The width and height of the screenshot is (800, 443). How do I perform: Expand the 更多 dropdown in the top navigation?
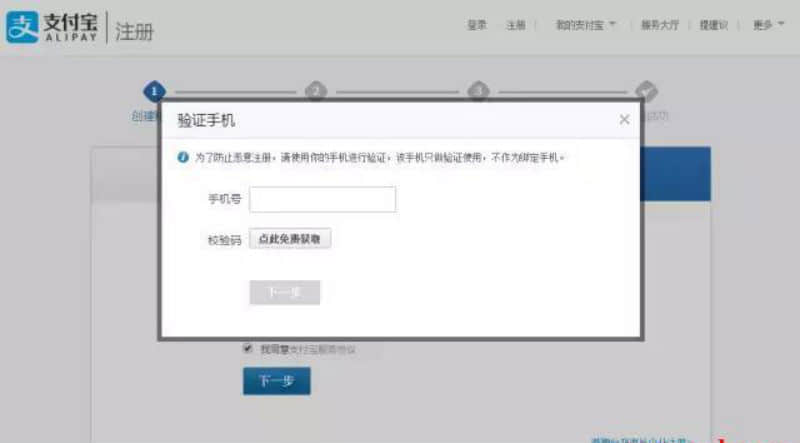click(767, 25)
